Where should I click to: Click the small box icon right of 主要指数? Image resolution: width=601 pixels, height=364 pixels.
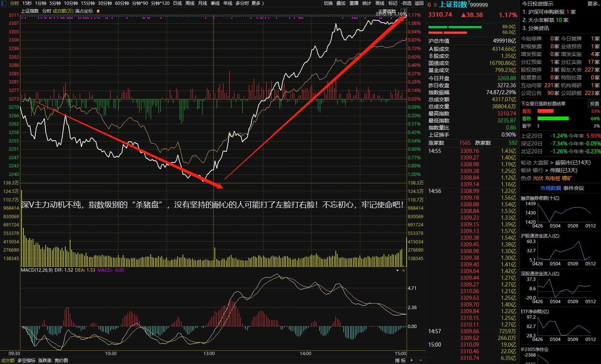pyautogui.click(x=403, y=11)
